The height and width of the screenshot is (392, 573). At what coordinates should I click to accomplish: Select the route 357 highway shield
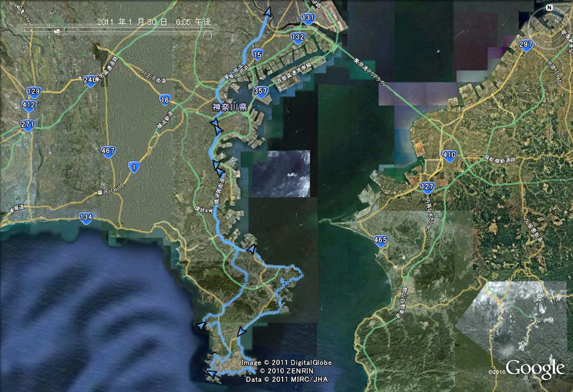[x=260, y=91]
